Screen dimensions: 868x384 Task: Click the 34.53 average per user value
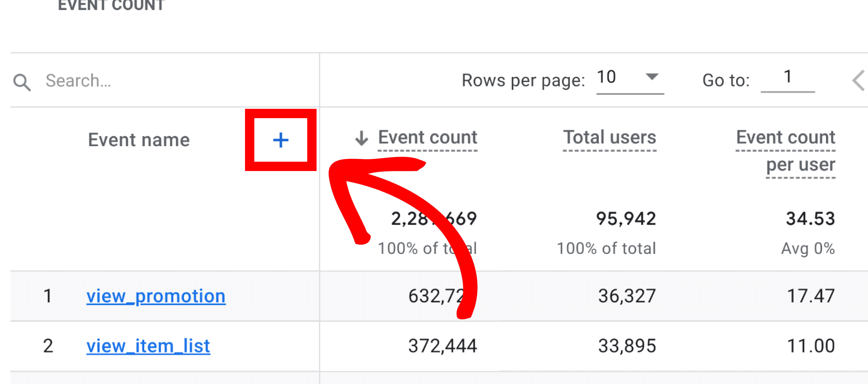(810, 219)
